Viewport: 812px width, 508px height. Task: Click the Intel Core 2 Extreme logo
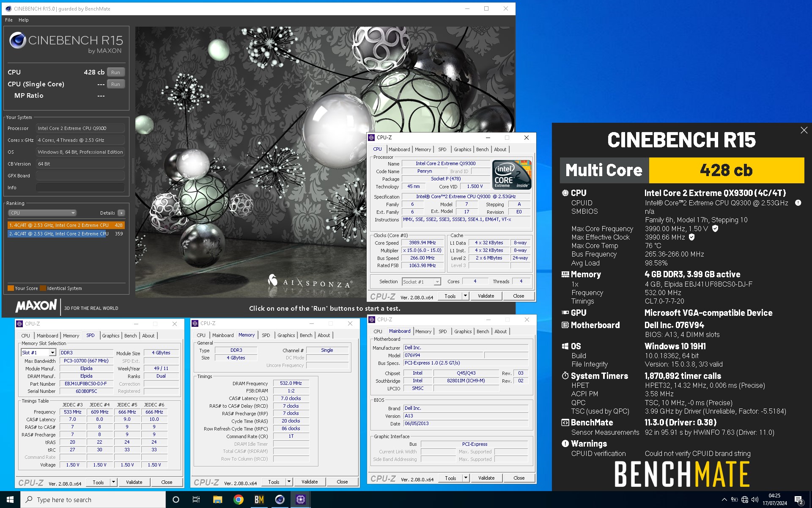(x=512, y=174)
